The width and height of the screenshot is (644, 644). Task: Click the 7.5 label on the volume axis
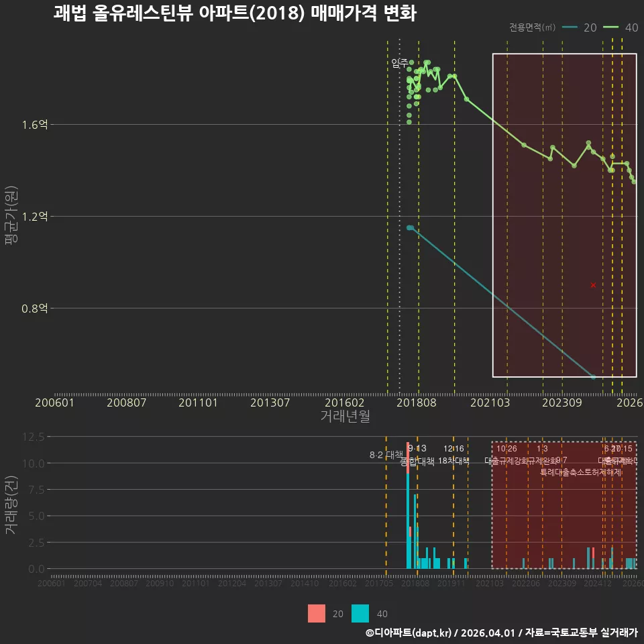(37, 490)
